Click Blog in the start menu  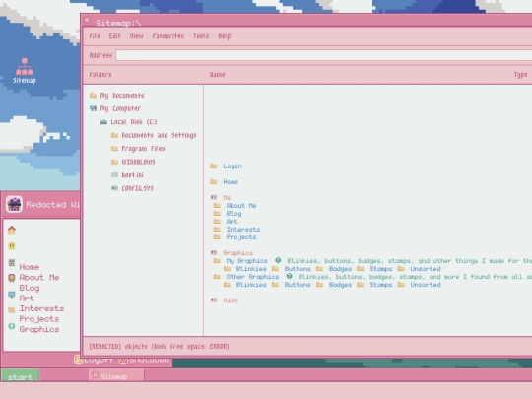(x=30, y=288)
